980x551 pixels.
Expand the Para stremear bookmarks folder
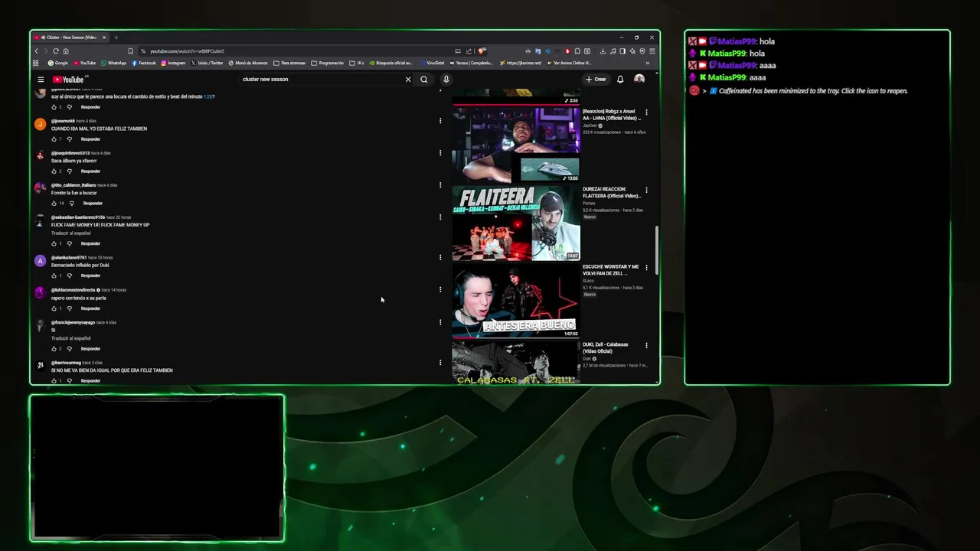(x=290, y=64)
